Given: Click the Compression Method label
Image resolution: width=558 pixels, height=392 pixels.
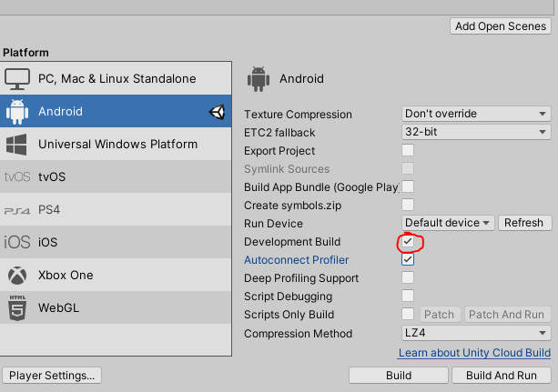Looking at the screenshot, I should 298,334.
